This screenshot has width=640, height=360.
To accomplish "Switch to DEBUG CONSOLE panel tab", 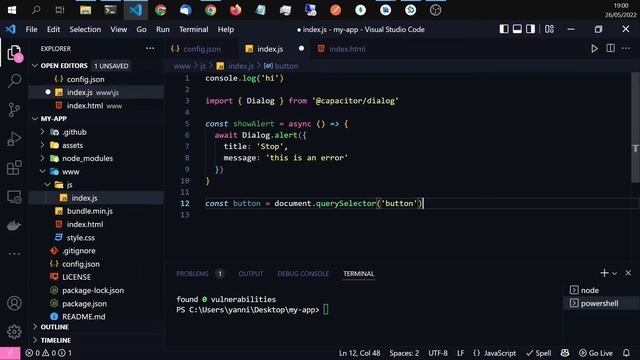I will (303, 273).
